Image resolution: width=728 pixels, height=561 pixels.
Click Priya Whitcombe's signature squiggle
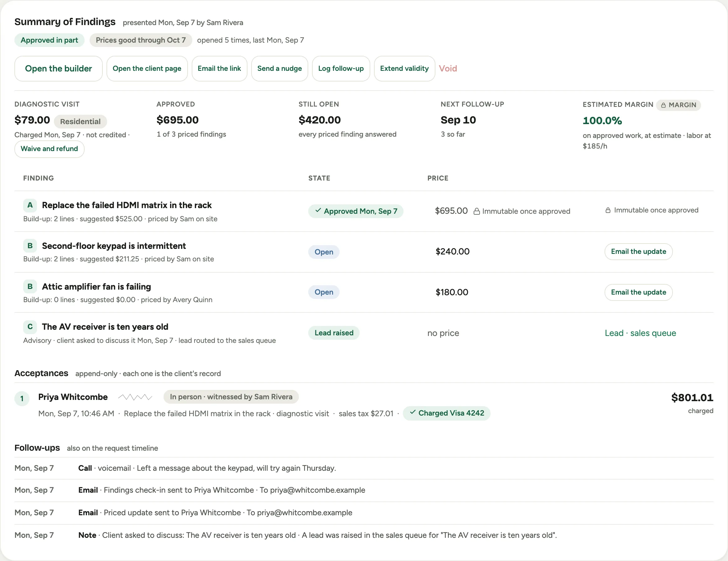[135, 397]
